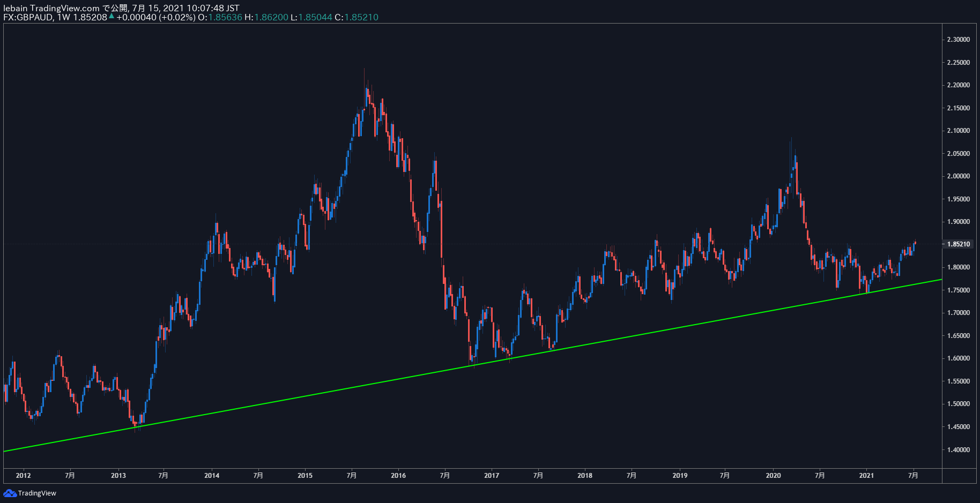This screenshot has width=980, height=503.
Task: Click the 1.90000 price axis label
Action: [959, 222]
